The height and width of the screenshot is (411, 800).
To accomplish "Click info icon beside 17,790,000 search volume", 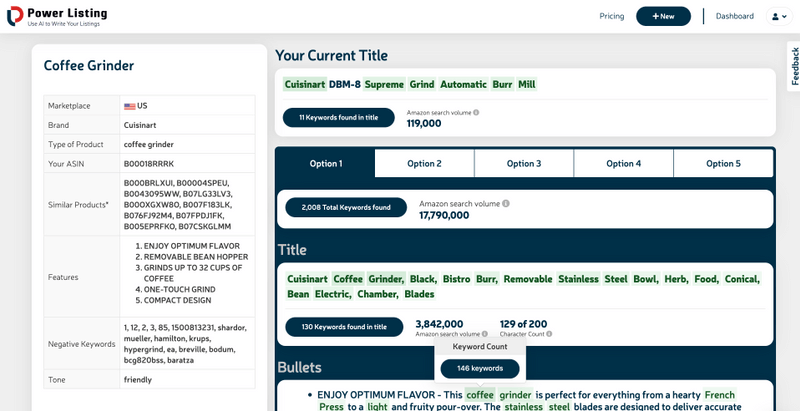I will pos(506,203).
